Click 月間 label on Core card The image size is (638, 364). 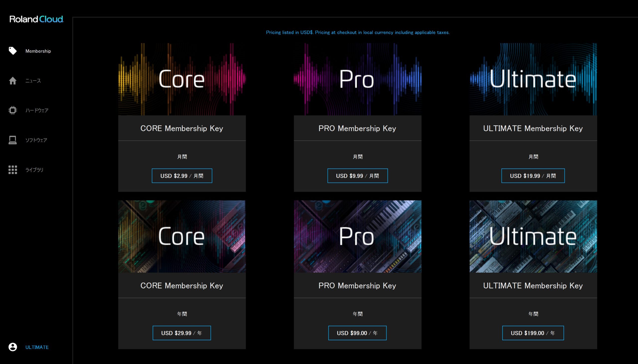(182, 157)
